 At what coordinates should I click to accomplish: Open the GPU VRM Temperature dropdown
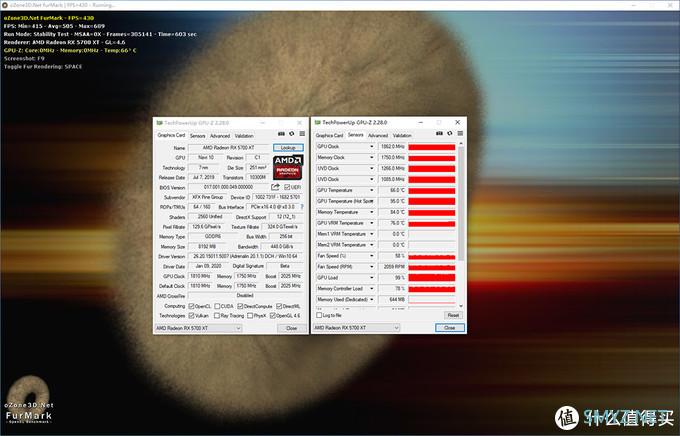click(372, 223)
